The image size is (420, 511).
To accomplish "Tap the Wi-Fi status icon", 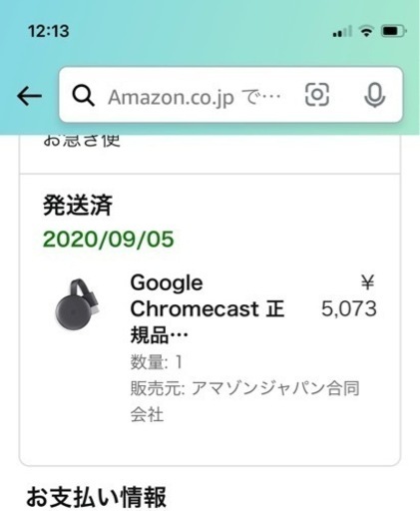I will click(366, 31).
